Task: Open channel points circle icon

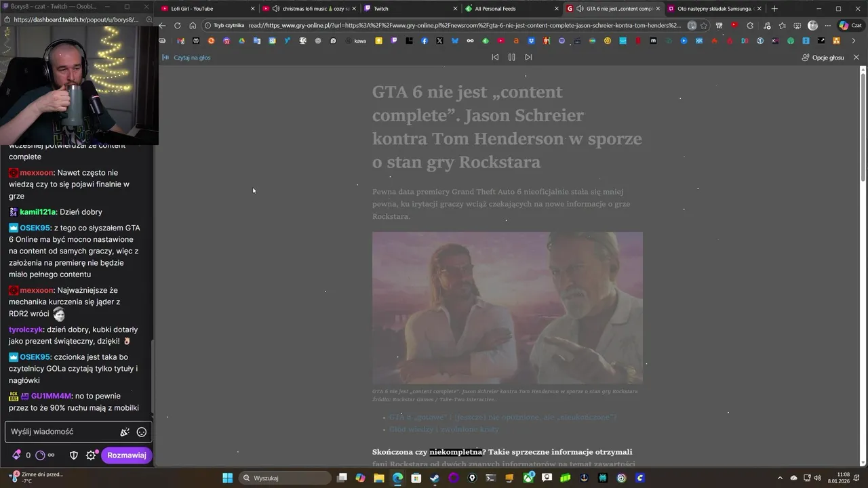Action: [x=40, y=455]
